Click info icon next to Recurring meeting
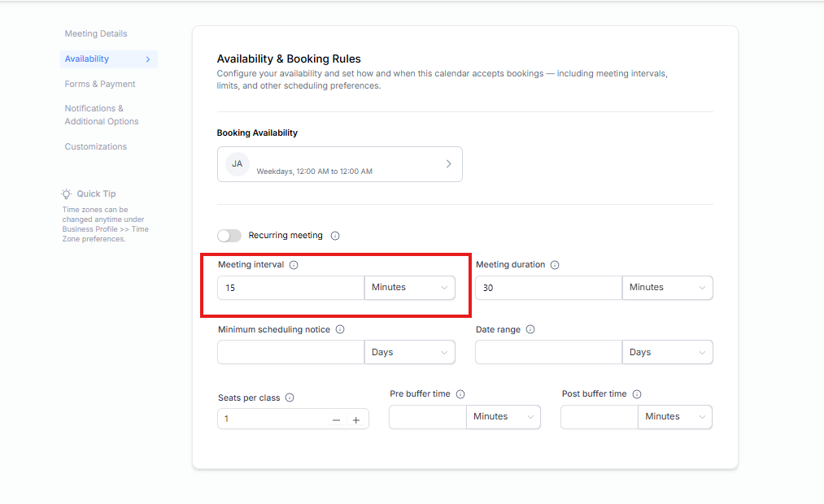 335,236
